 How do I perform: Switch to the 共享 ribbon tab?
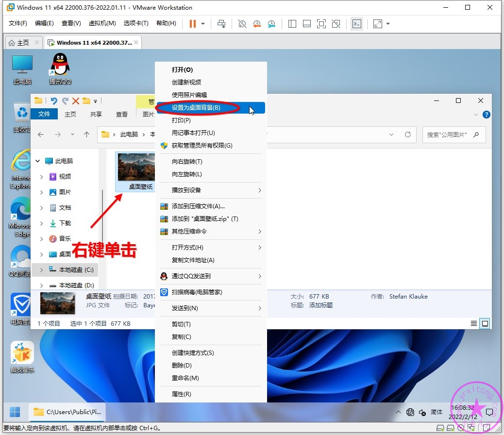point(96,114)
